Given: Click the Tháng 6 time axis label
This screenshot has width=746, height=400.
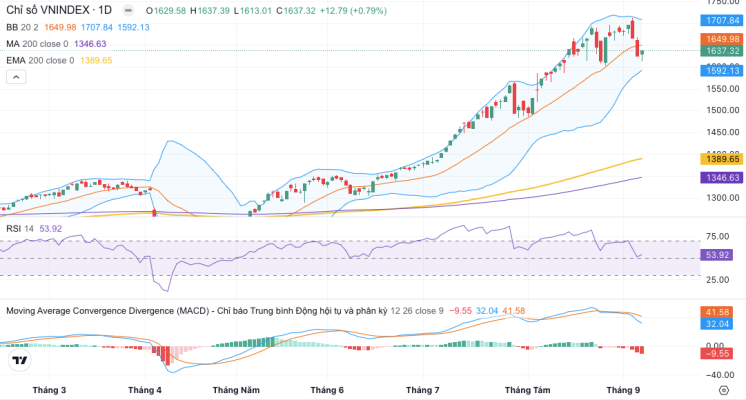Looking at the screenshot, I should click(327, 390).
